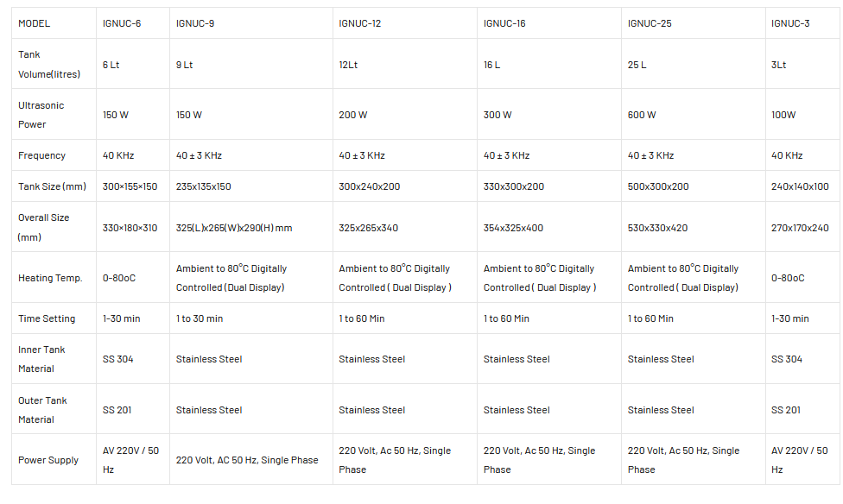Select the Heating Temp. row label

point(50,278)
